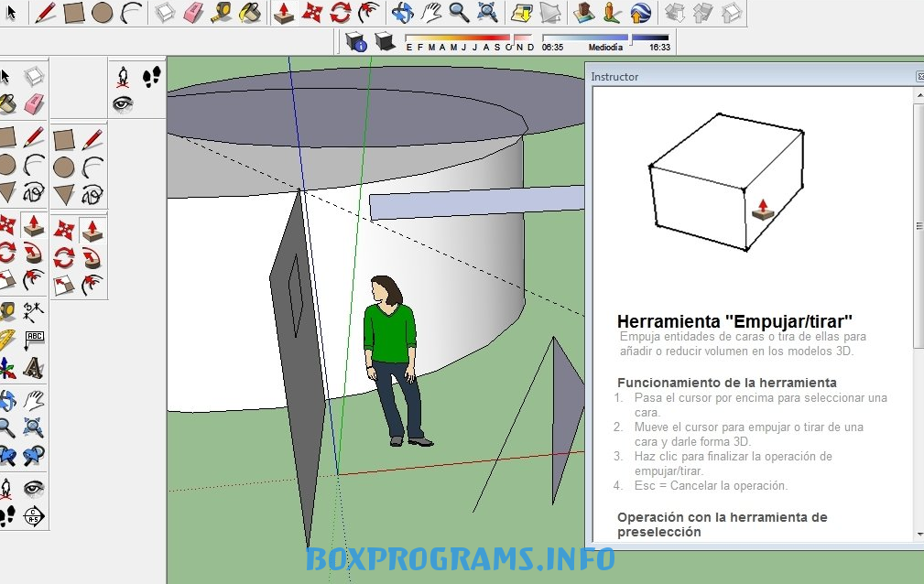
Task: Open Google Earth preview icon in top toolbar
Action: pyautogui.click(x=642, y=12)
